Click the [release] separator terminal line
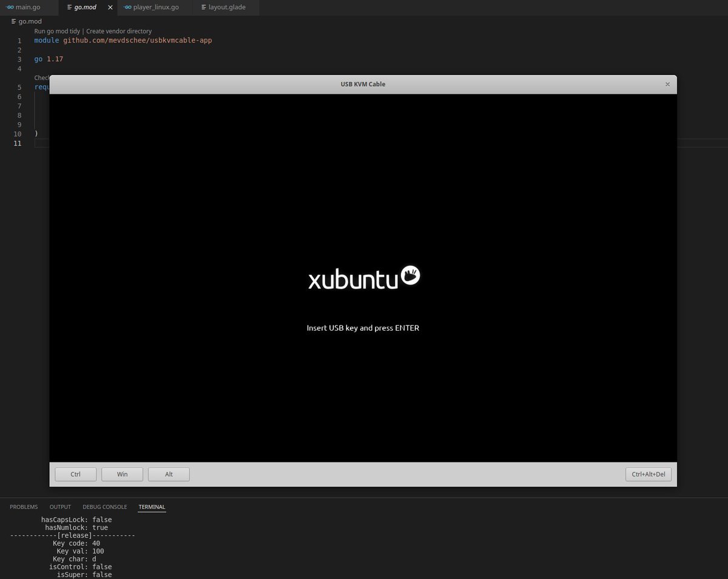The width and height of the screenshot is (728, 579). click(73, 535)
